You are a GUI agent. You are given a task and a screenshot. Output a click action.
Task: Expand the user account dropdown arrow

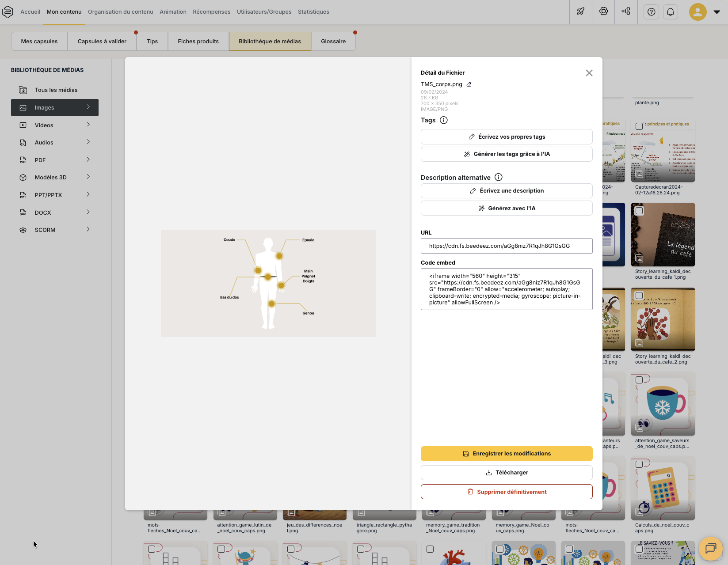coord(717,12)
